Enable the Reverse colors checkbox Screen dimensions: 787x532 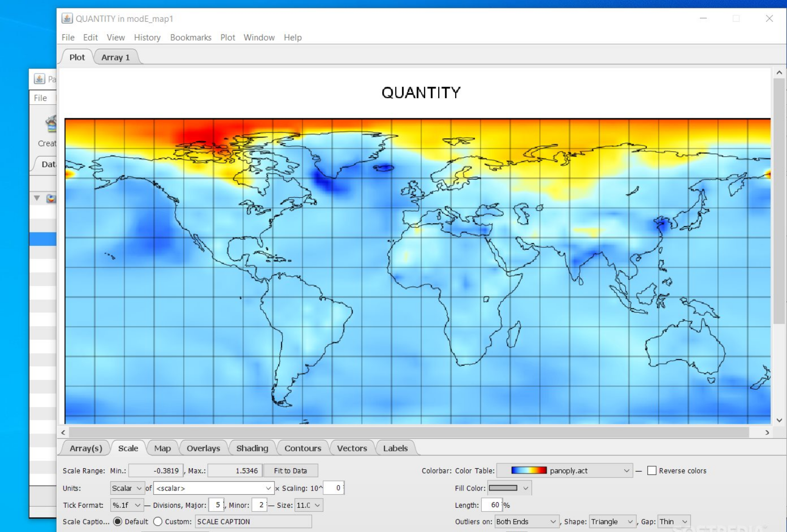tap(652, 470)
